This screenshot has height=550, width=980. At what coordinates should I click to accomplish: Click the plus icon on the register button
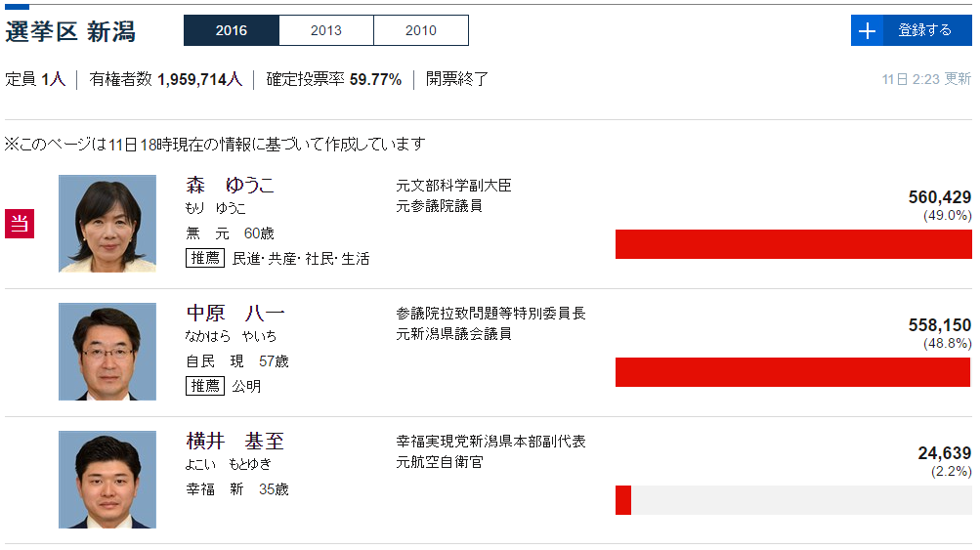coord(867,30)
